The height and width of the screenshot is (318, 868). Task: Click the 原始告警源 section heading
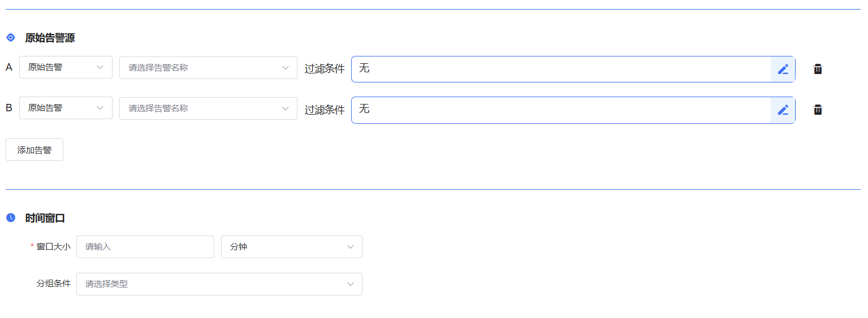[50, 38]
